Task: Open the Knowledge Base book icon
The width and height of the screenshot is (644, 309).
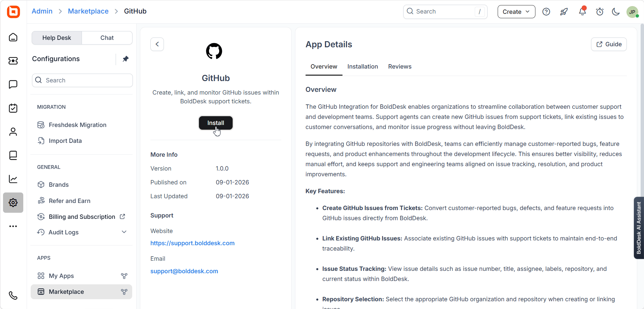Action: pos(13,155)
